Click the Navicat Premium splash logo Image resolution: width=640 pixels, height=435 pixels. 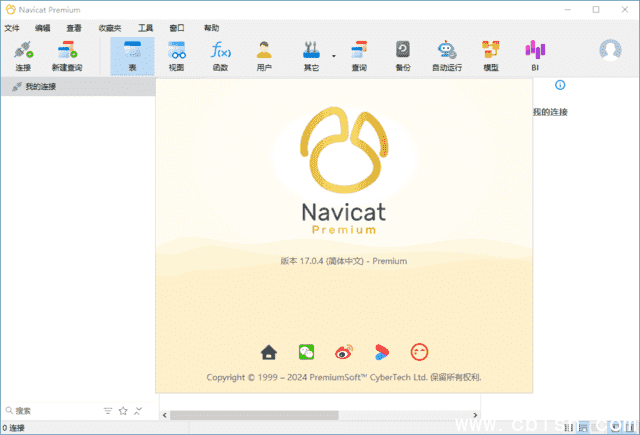(344, 171)
